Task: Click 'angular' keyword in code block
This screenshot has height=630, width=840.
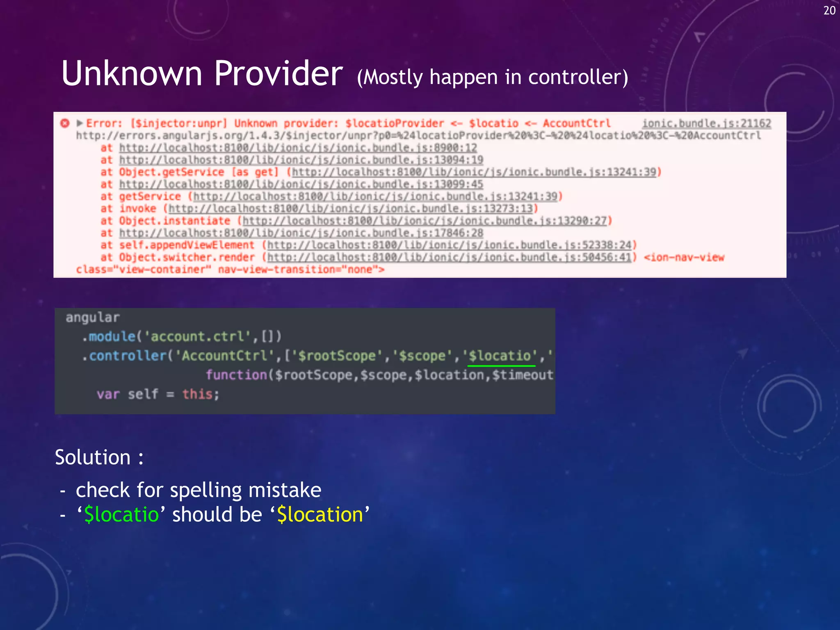Action: point(93,317)
